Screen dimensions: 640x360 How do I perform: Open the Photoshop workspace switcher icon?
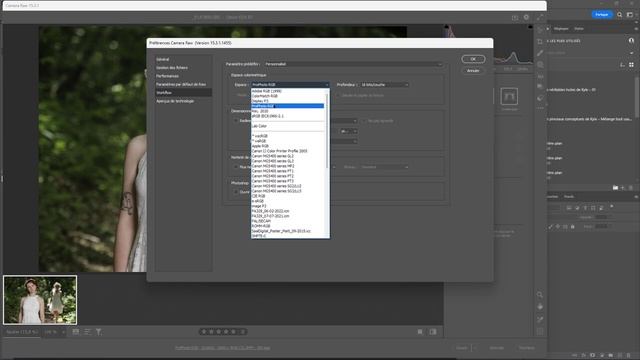pos(630,15)
